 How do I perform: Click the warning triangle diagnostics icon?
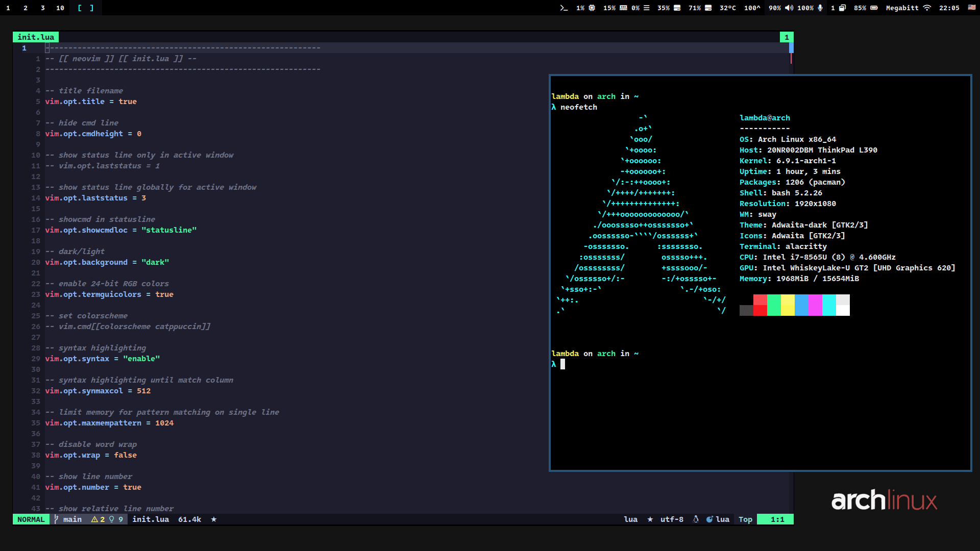94,519
